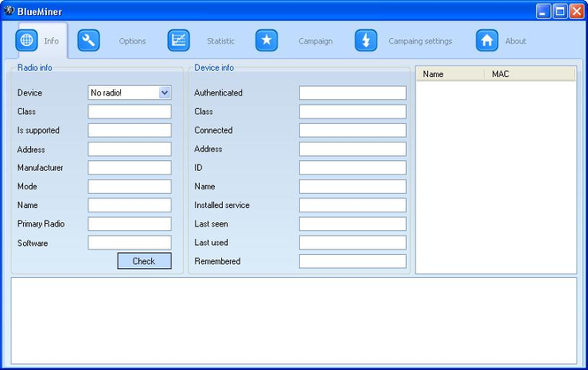
Task: Open the Campaing settings tab
Action: pyautogui.click(x=420, y=42)
